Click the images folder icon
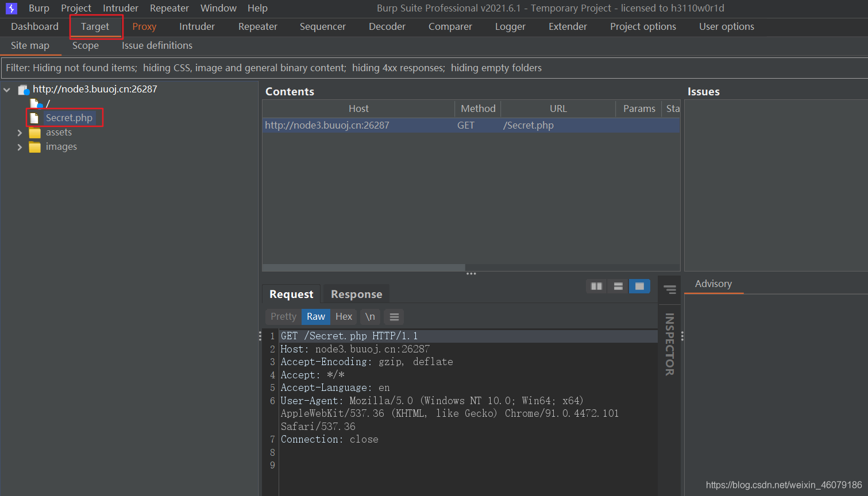The image size is (868, 496). 34,147
